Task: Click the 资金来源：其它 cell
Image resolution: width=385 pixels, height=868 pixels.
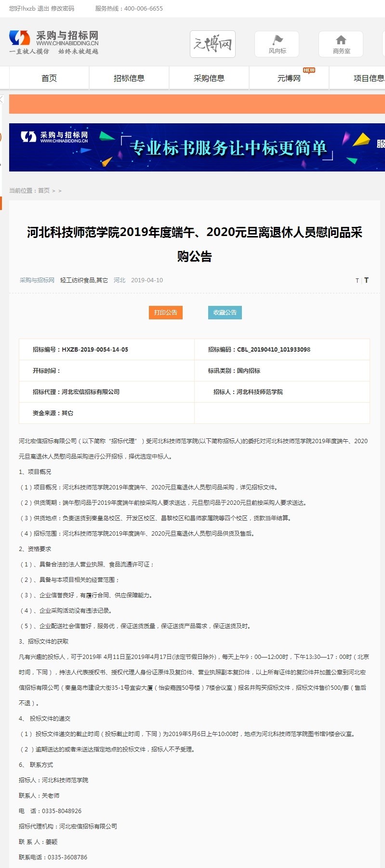Action: pos(106,413)
